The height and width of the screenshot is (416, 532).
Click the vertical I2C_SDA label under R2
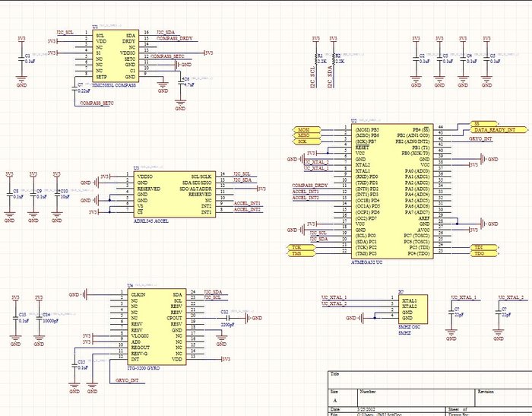[x=330, y=78]
